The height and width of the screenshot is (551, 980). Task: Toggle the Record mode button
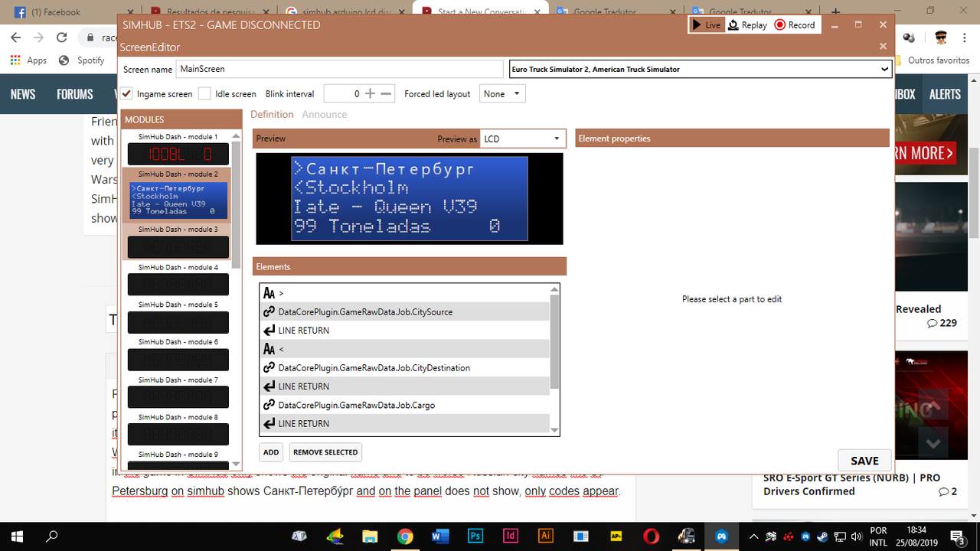[x=795, y=24]
